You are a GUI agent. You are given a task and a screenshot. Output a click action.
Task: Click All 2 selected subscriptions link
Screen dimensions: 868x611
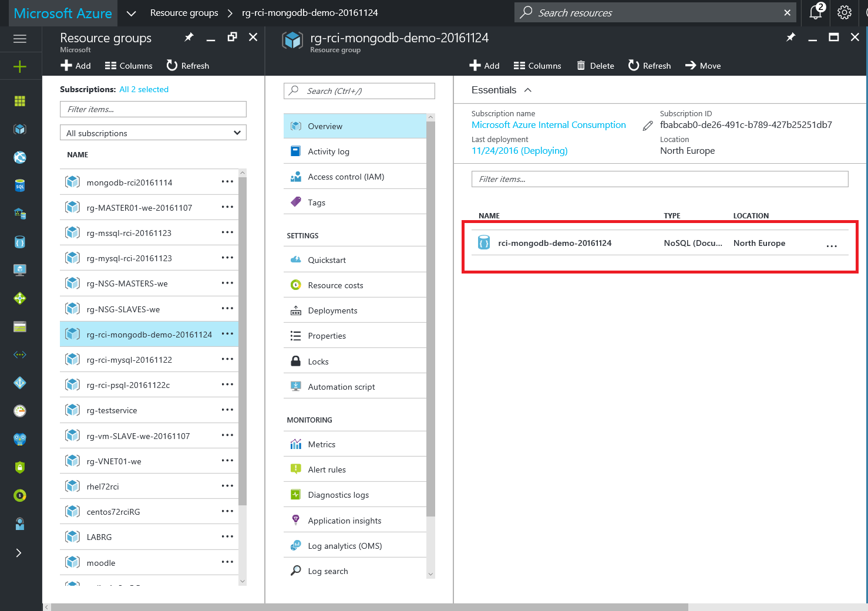(144, 89)
